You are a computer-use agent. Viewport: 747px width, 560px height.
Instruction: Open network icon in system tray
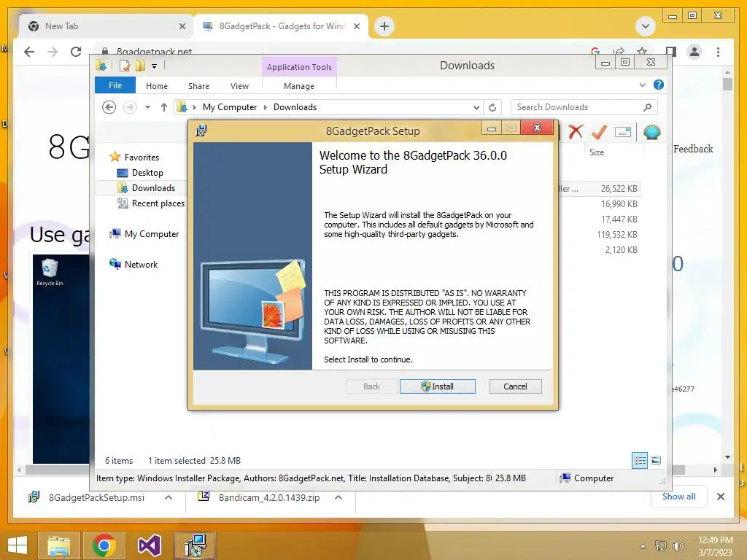pyautogui.click(x=660, y=545)
